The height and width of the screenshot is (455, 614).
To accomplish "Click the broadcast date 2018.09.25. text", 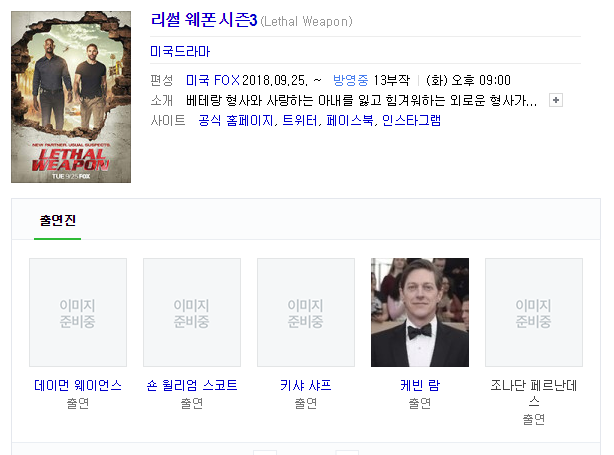I will [275, 80].
